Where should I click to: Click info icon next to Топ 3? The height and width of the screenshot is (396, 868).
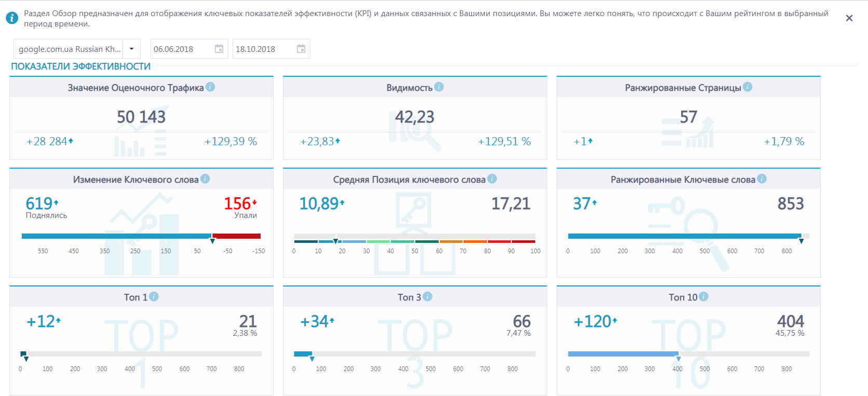click(427, 296)
